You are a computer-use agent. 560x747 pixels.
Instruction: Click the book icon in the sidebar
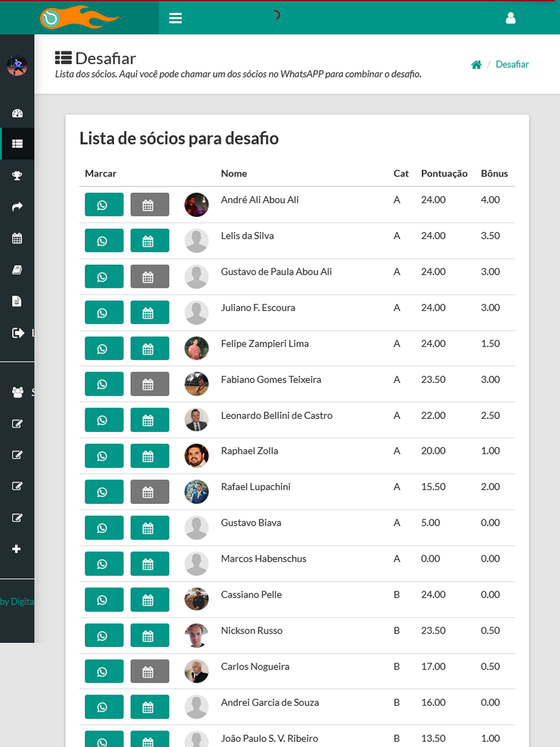pyautogui.click(x=17, y=270)
